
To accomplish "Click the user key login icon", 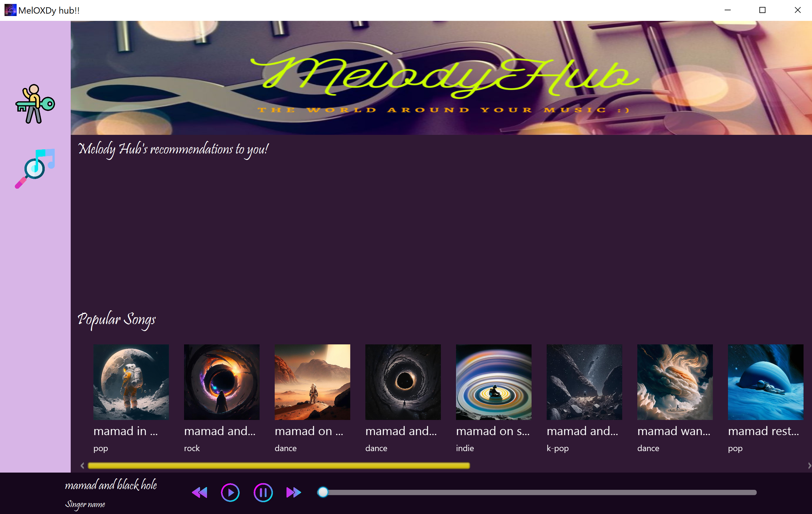I will pyautogui.click(x=35, y=104).
